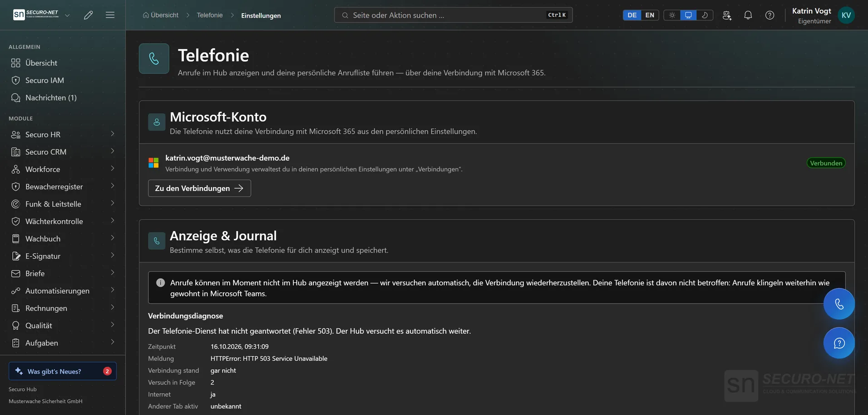This screenshot has height=415, width=868.
Task: Go to Telefonie breadcrumb link
Action: pyautogui.click(x=210, y=15)
